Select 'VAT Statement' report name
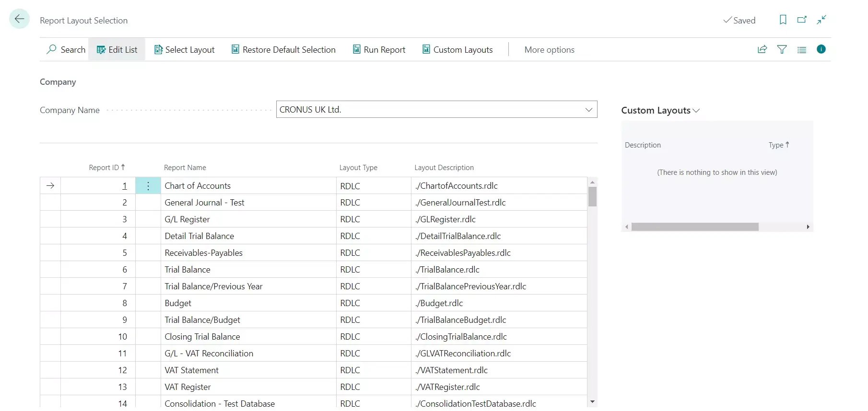868x411 pixels. click(x=248, y=370)
